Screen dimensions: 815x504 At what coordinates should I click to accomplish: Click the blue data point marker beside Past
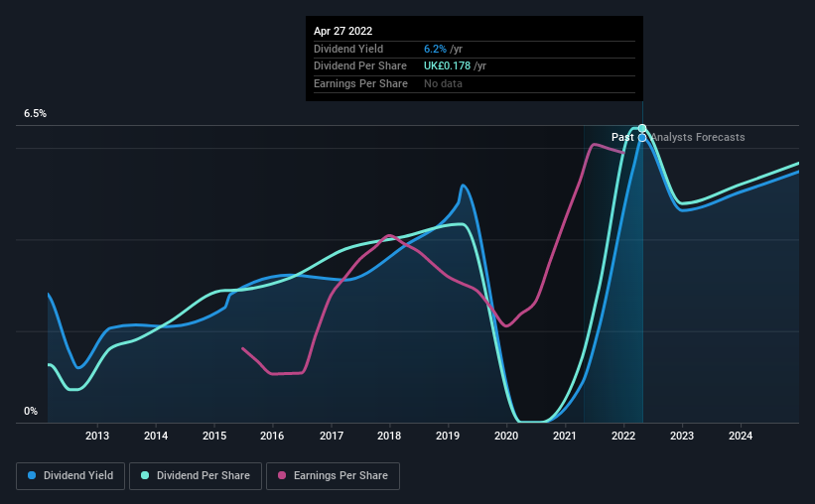[x=642, y=138]
